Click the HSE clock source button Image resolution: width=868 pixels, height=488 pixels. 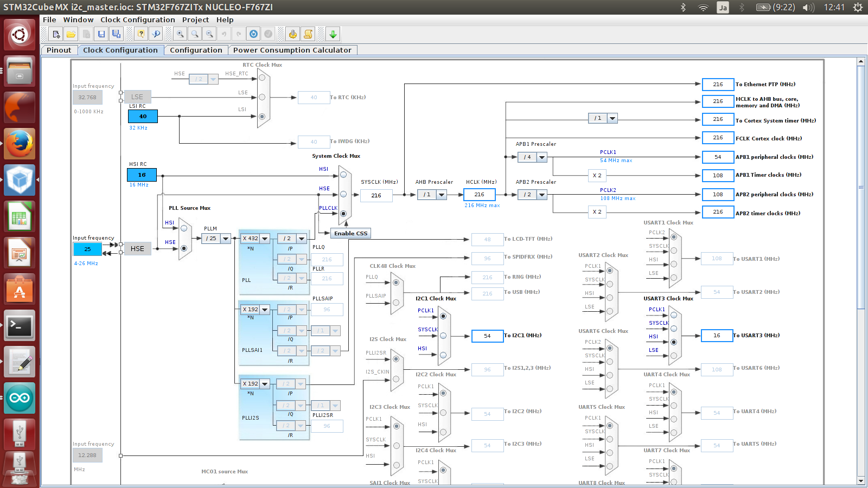tap(137, 249)
